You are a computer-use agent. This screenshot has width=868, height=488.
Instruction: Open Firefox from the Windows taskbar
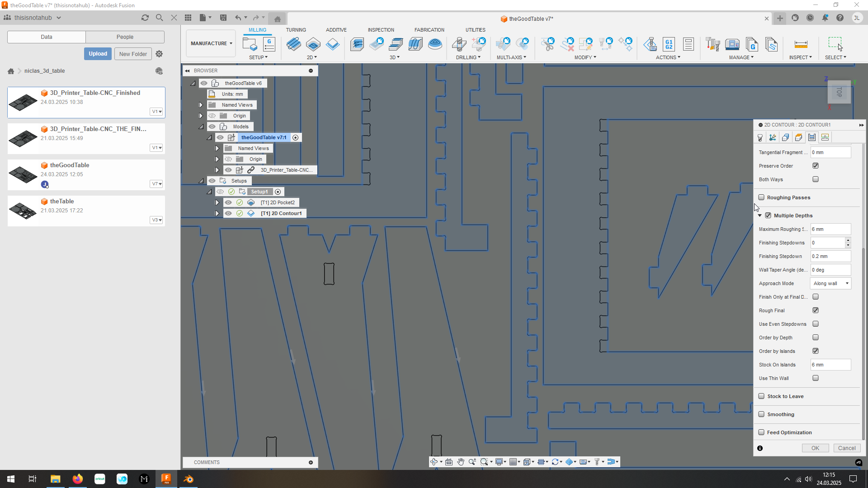point(78,479)
